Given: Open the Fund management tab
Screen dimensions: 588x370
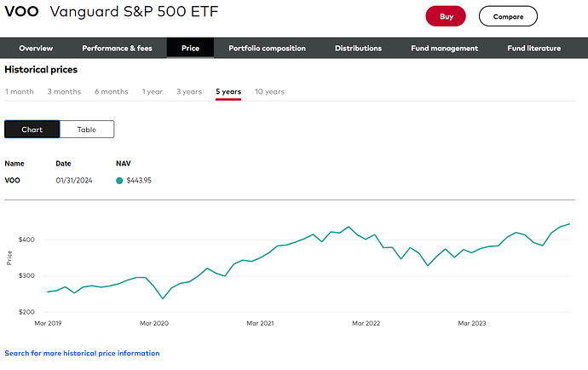Looking at the screenshot, I should point(443,49).
